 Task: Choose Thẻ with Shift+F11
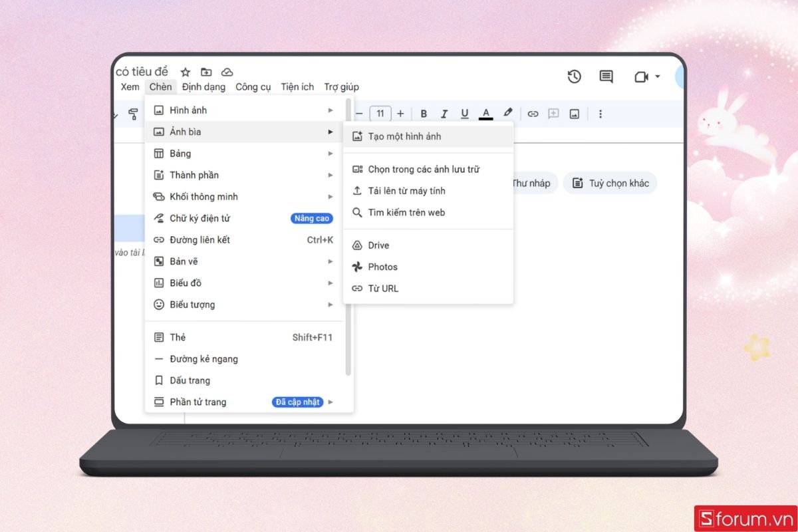(245, 337)
